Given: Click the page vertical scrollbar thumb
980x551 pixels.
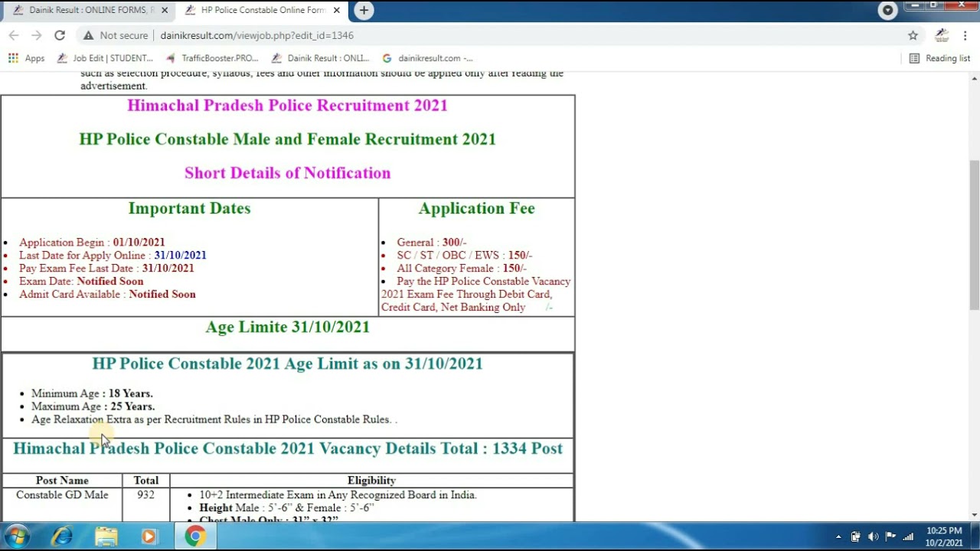Looking at the screenshot, I should pos(974,235).
